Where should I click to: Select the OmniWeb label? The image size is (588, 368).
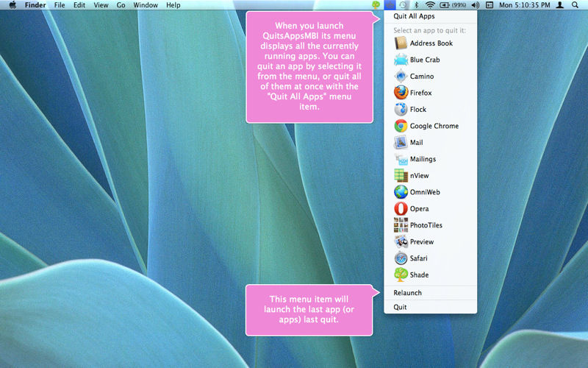coord(425,192)
